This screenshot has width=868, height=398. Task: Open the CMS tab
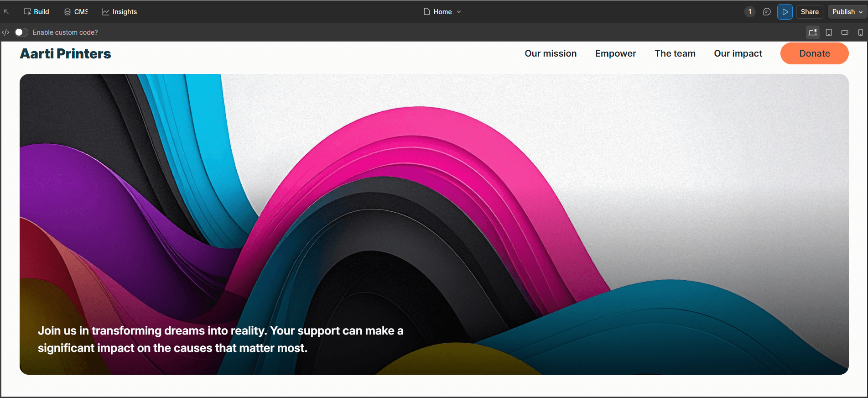(x=76, y=12)
